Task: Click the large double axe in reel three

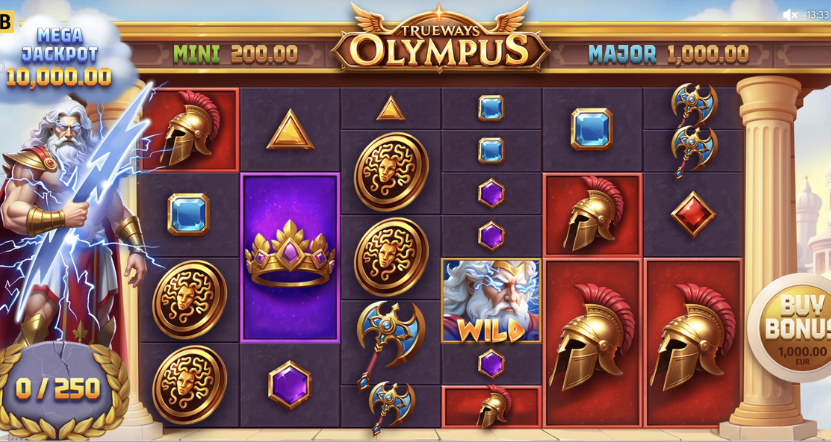Action: coord(390,342)
